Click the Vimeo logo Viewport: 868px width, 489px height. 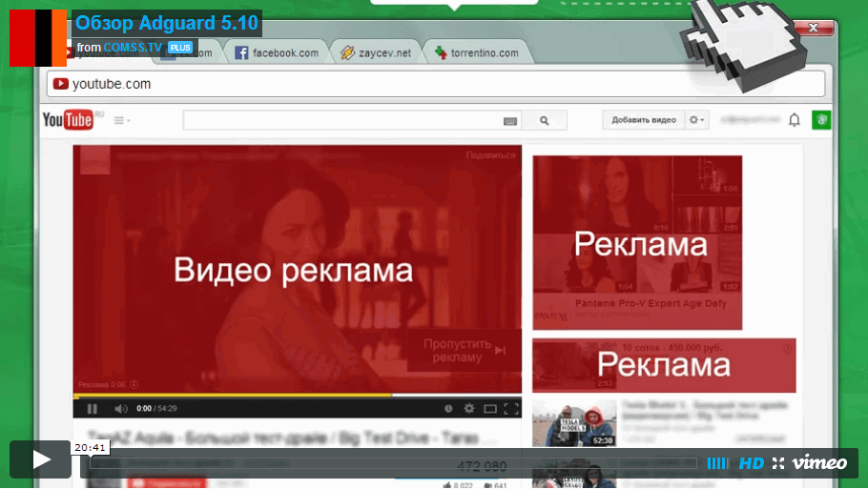(819, 463)
